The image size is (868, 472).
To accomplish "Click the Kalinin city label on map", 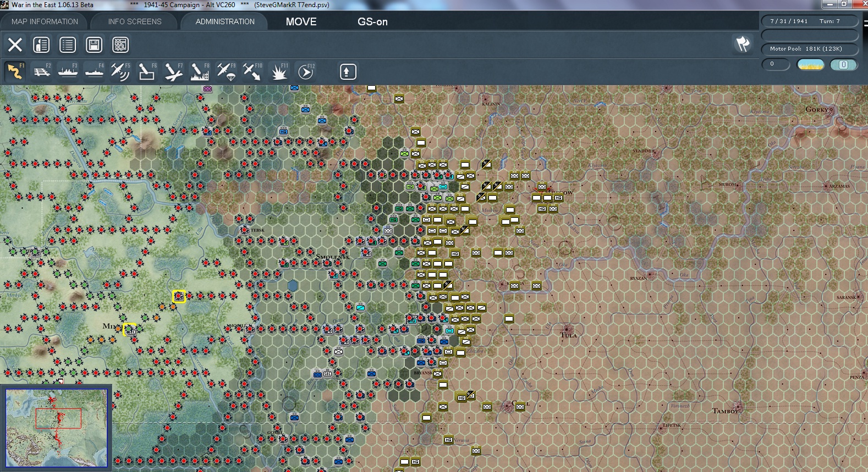I will [x=491, y=103].
